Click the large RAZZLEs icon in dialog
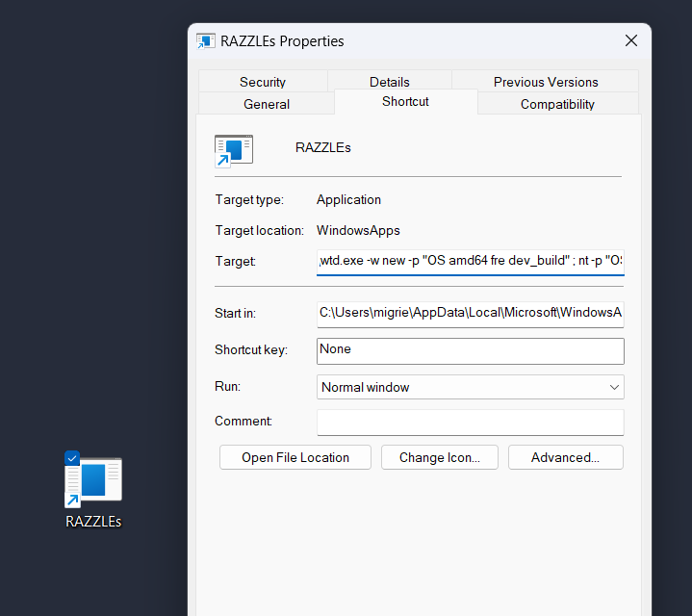The height and width of the screenshot is (616, 692). [x=234, y=151]
